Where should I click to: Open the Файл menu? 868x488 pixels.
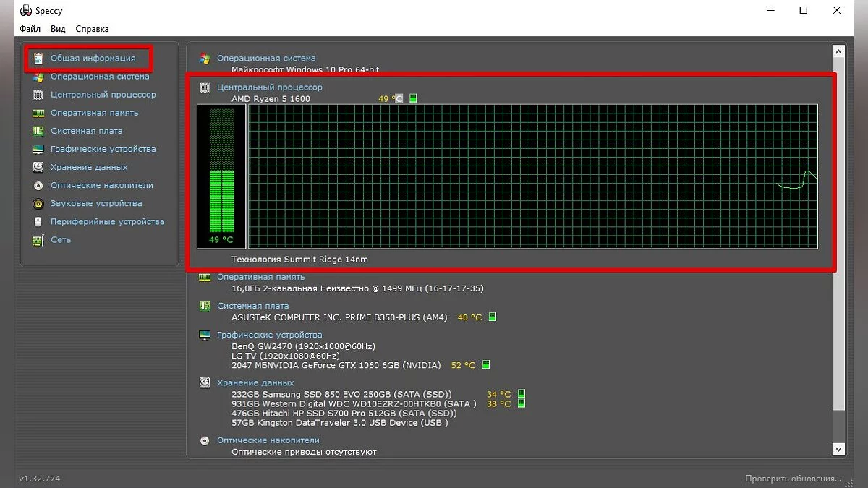point(30,29)
